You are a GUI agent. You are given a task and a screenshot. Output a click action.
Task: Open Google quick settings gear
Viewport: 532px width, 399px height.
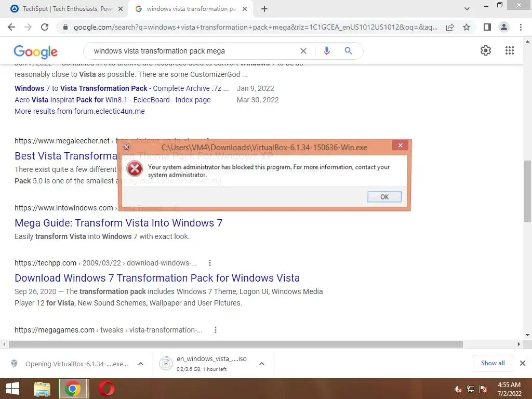tap(486, 50)
